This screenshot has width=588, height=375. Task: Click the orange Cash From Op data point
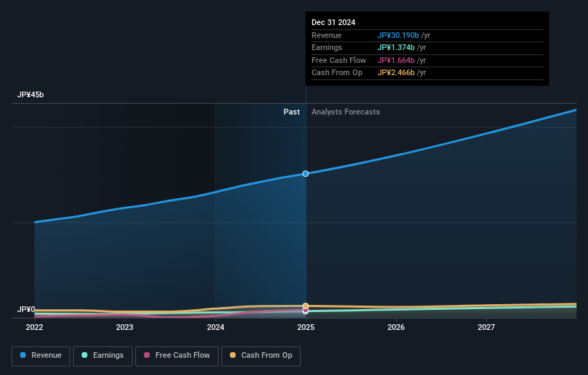click(306, 306)
